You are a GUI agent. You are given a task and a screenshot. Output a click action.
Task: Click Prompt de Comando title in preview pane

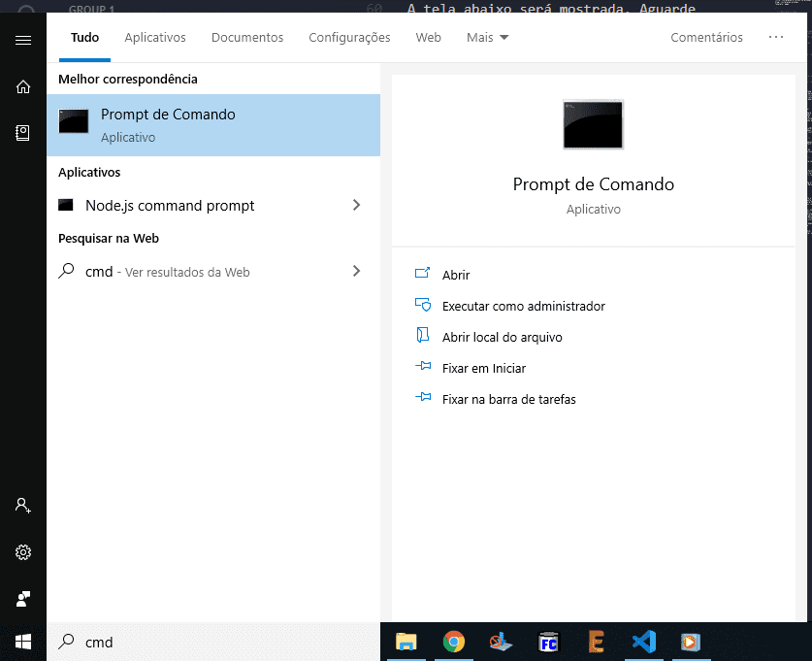point(594,184)
